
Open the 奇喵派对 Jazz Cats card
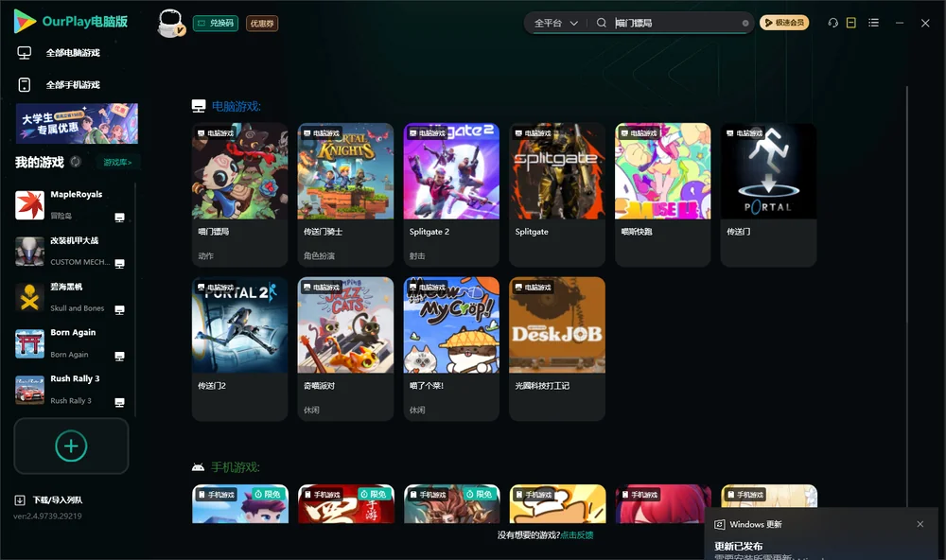point(345,349)
